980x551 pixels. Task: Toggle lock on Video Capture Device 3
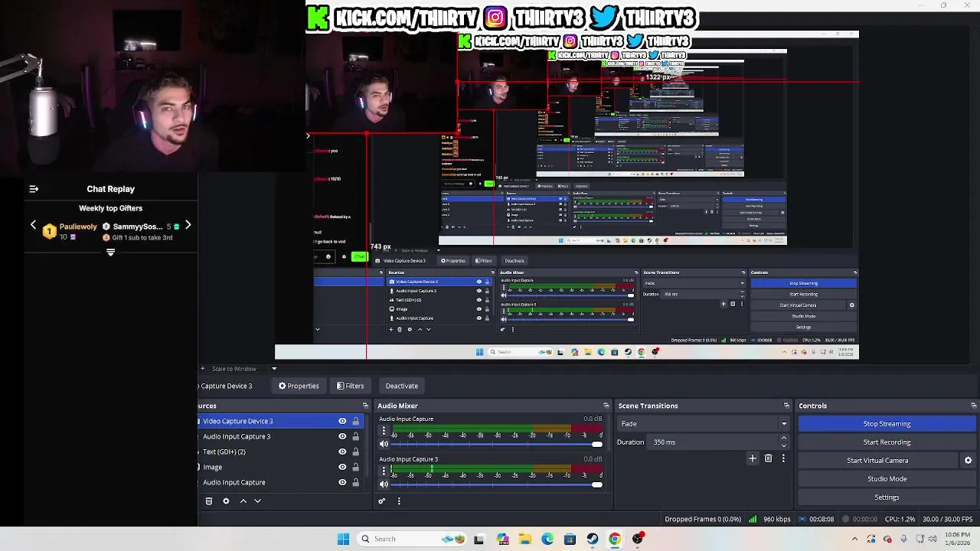pyautogui.click(x=355, y=421)
